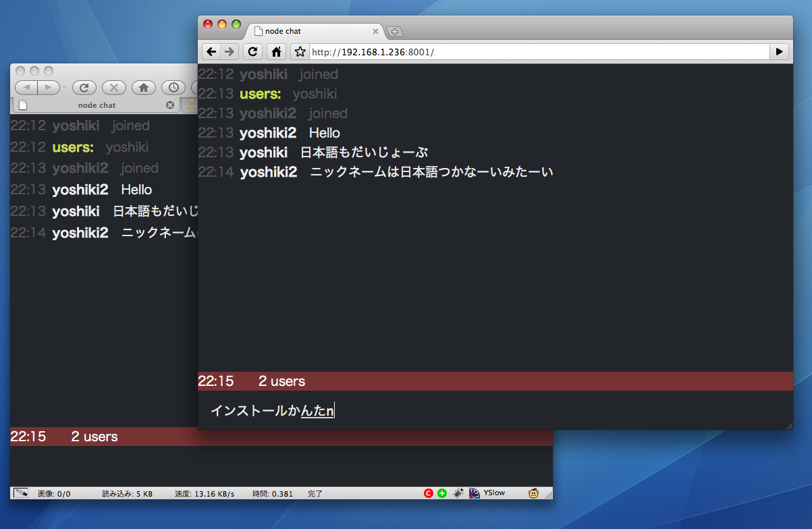Click the Chrome forward arrow button
Image resolution: width=812 pixels, height=529 pixels.
click(x=229, y=52)
